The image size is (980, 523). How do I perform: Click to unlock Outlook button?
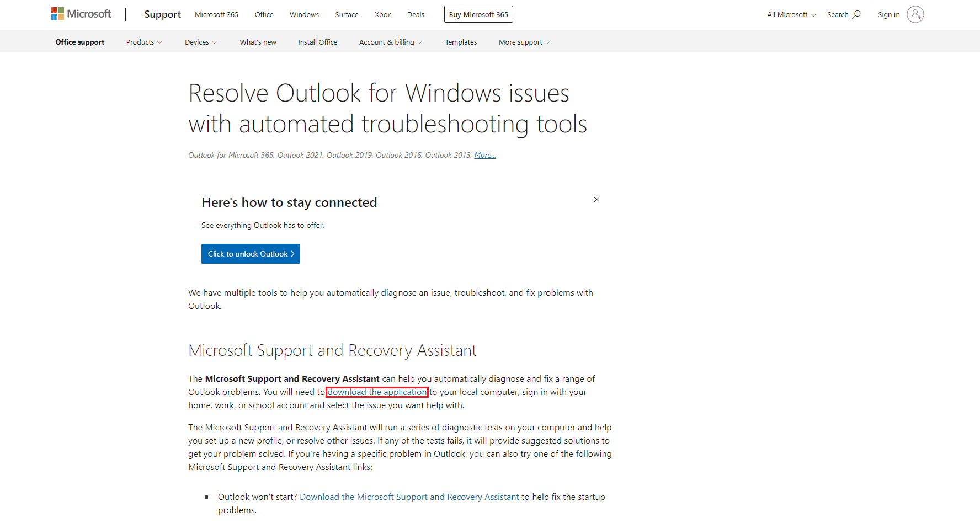(x=251, y=254)
